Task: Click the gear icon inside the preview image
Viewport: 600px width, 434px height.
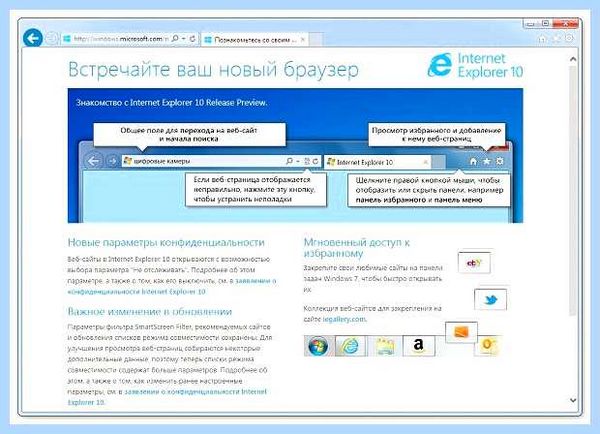Action: click(500, 161)
